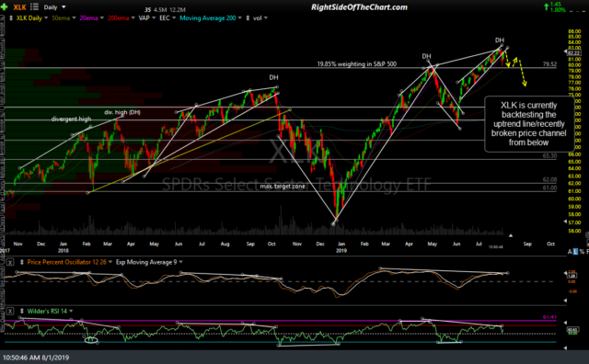Image resolution: width=589 pixels, height=364 pixels.
Task: Toggle the A arithmetic scale button
Action: tap(570, 252)
